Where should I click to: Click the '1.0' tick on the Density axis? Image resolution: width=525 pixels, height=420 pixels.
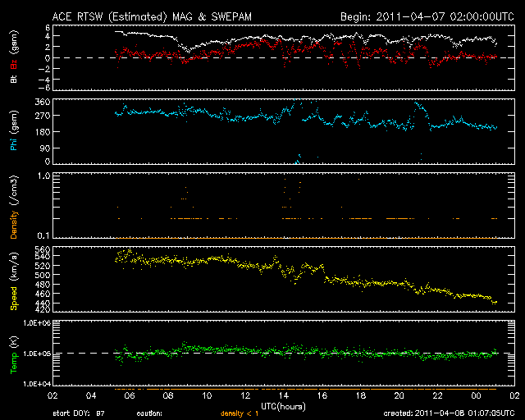coord(43,176)
